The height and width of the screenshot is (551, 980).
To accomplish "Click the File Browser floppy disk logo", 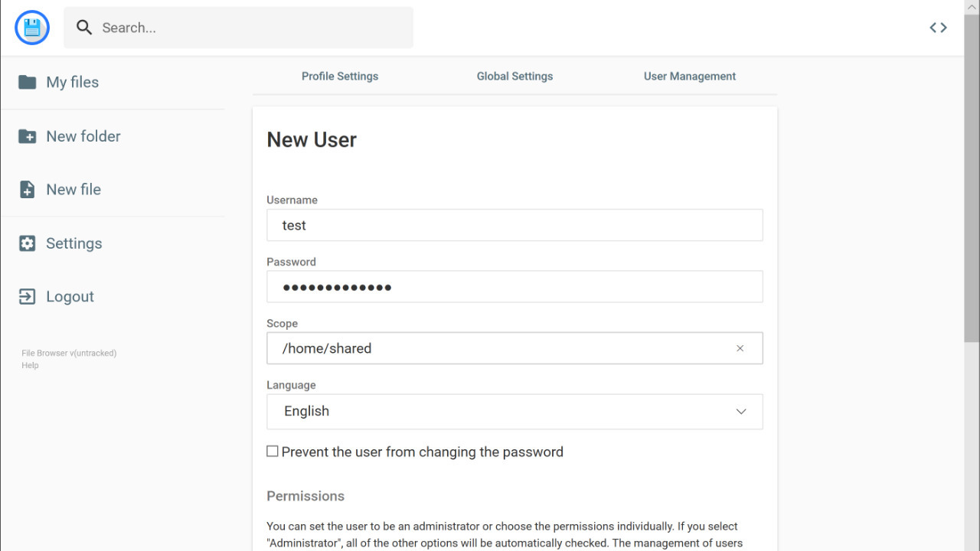I will pos(32,28).
